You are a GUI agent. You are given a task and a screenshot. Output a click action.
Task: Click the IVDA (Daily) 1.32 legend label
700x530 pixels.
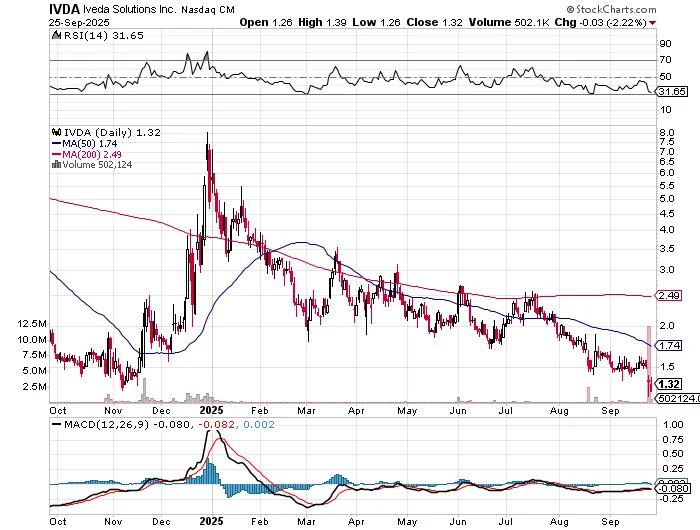(112, 132)
